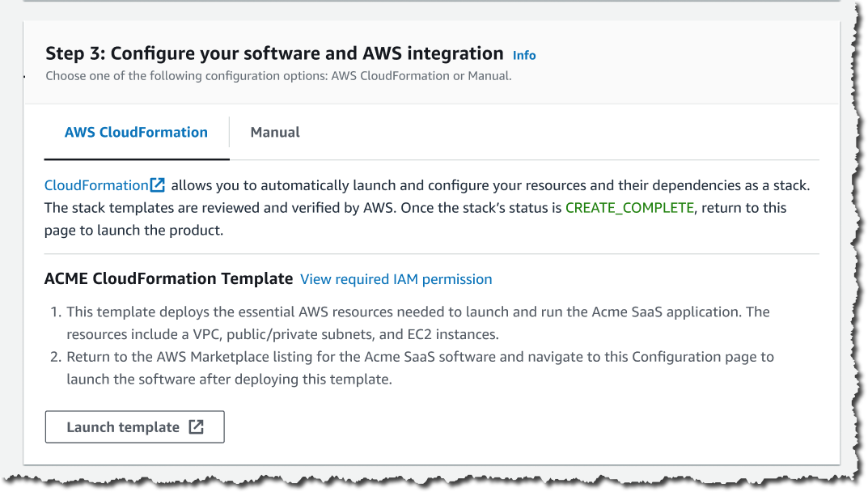This screenshot has width=868, height=492.
Task: Select the second numbered instruction about Marketplace
Action: (419, 367)
